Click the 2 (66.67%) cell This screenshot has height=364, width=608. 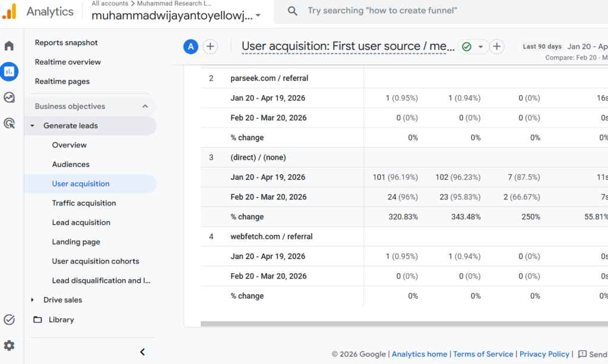coord(521,197)
